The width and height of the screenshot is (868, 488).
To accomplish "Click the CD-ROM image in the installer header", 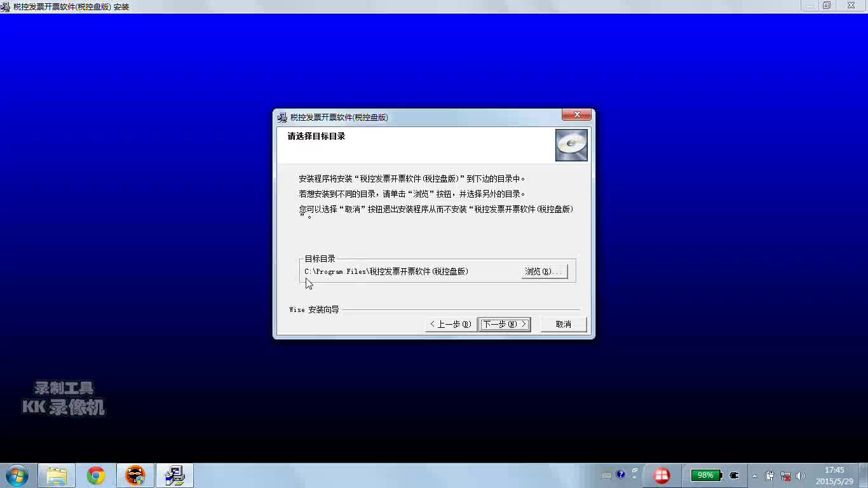I will pos(571,145).
